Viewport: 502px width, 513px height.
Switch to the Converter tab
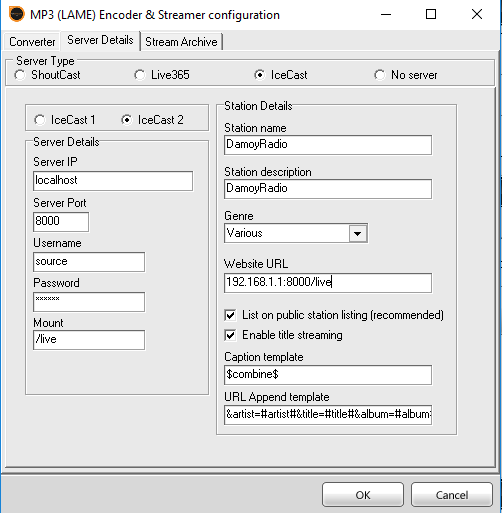pyautogui.click(x=32, y=42)
